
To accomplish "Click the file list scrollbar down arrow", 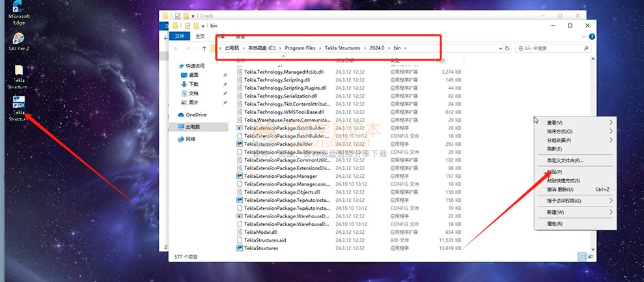I will (593, 249).
